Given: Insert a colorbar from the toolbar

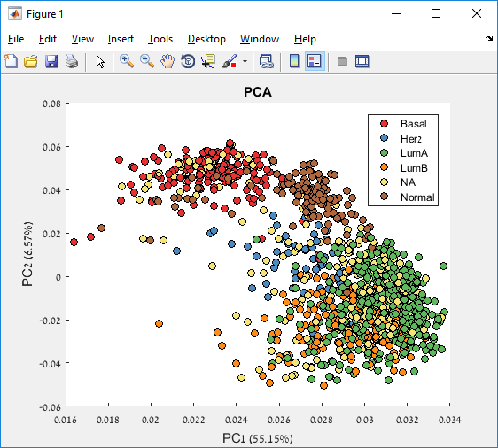Looking at the screenshot, I should tap(294, 61).
